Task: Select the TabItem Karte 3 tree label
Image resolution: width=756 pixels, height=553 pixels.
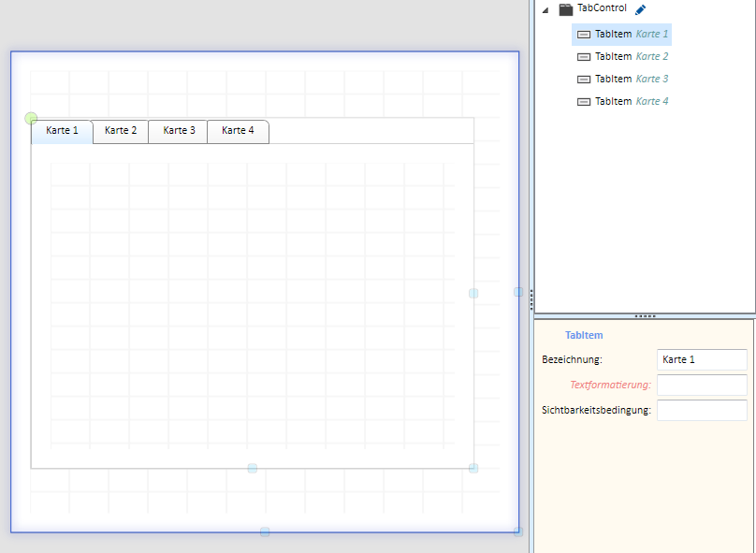Action: (632, 80)
